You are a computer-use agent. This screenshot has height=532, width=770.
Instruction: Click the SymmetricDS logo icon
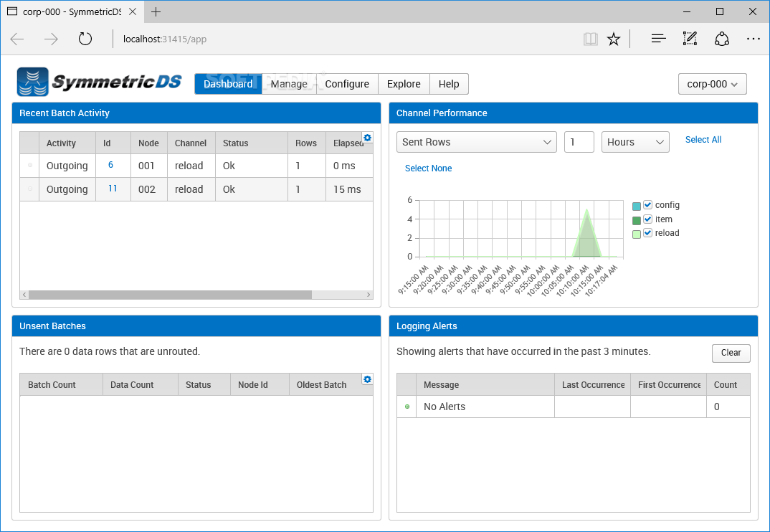[x=33, y=82]
